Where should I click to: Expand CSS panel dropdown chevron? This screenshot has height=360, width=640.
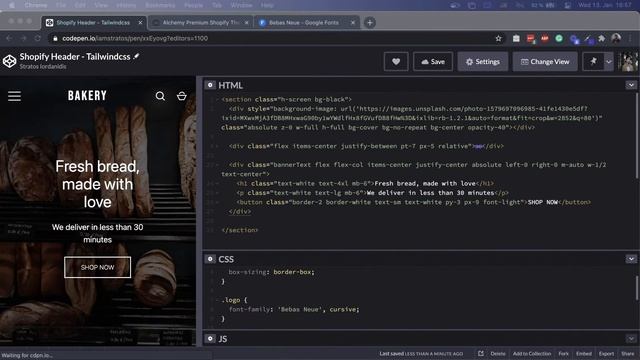click(x=631, y=259)
